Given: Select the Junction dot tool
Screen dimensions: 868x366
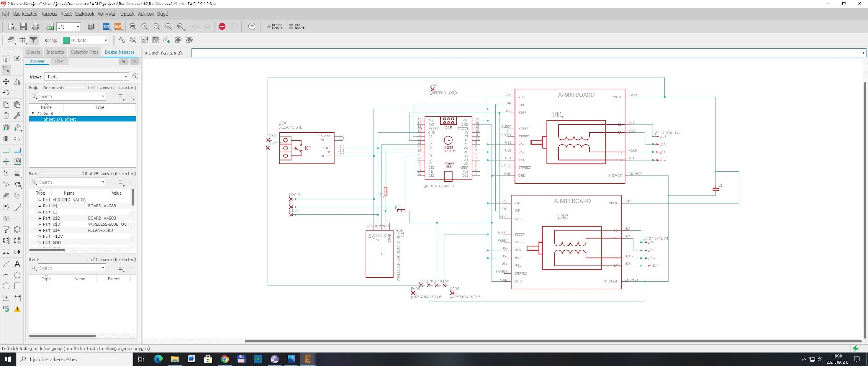Looking at the screenshot, I should point(6,161).
